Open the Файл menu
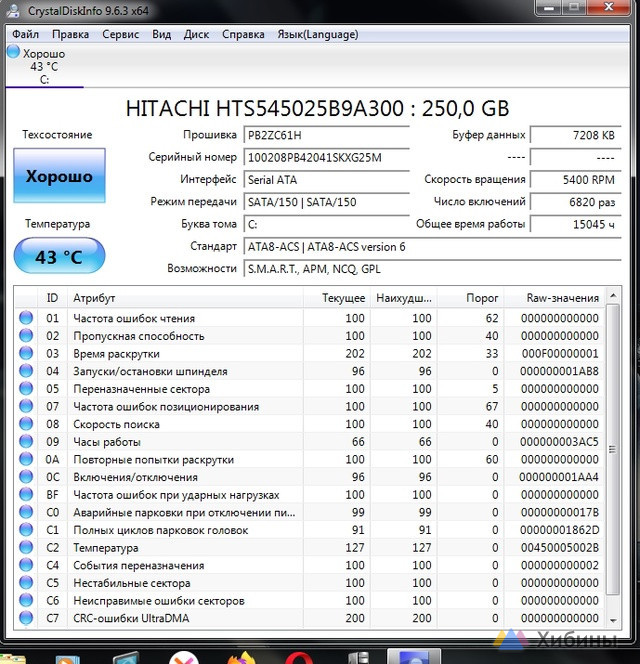 (x=25, y=34)
